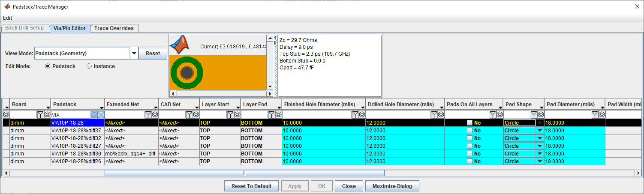Click the filter funnel icon for Pad Shape column
Image resolution: width=644 pixels, height=194 pixels.
click(534, 114)
